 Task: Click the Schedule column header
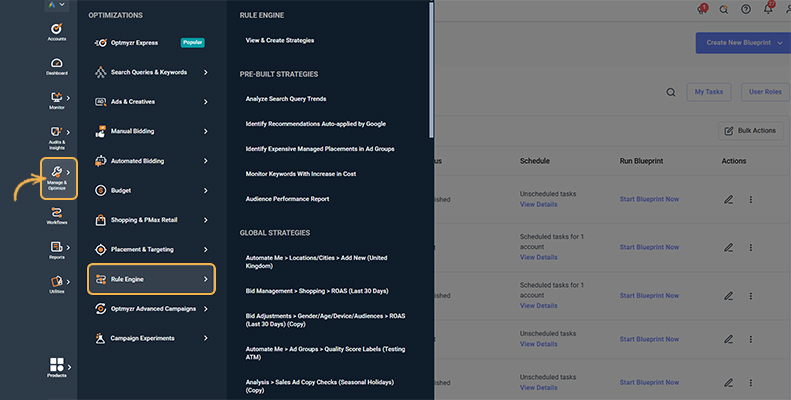[x=535, y=161]
